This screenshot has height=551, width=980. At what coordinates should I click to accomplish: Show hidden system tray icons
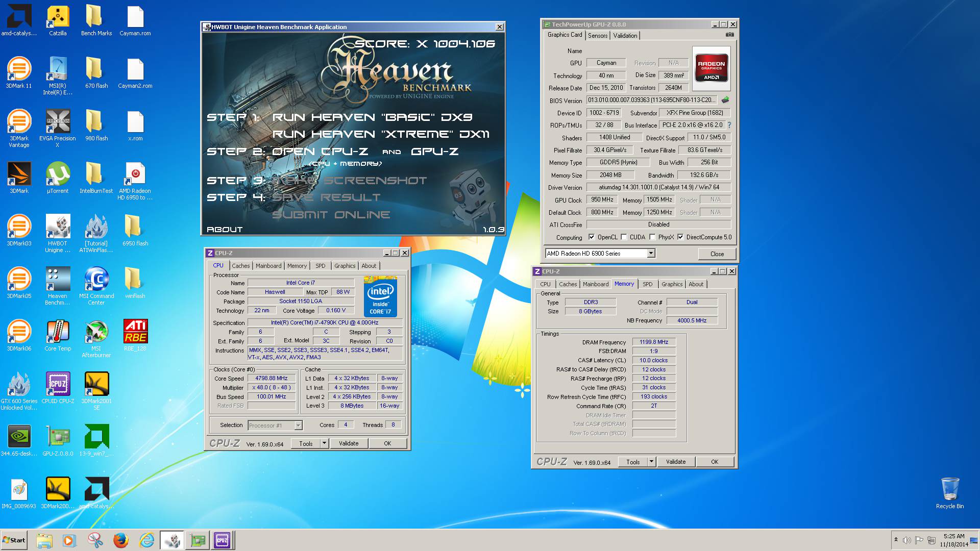[x=895, y=540]
